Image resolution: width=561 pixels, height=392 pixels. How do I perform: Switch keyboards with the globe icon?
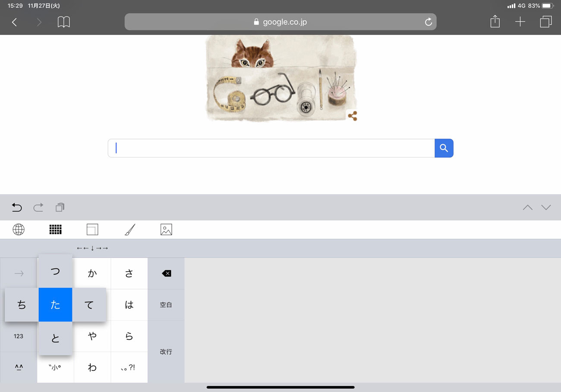click(19, 230)
